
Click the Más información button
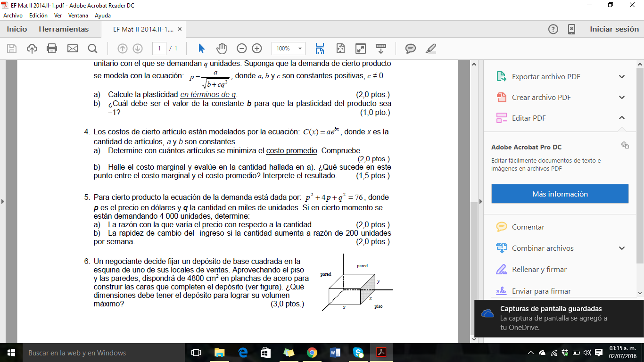(x=560, y=194)
